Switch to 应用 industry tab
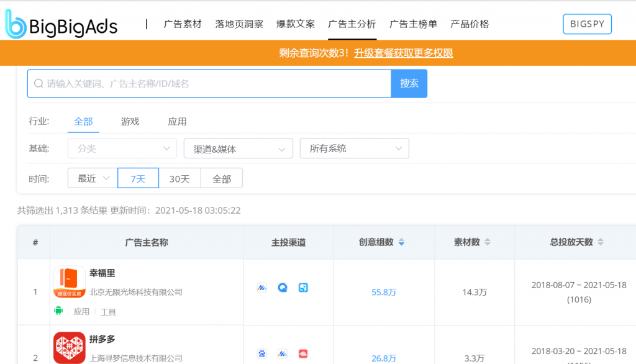 [x=177, y=121]
